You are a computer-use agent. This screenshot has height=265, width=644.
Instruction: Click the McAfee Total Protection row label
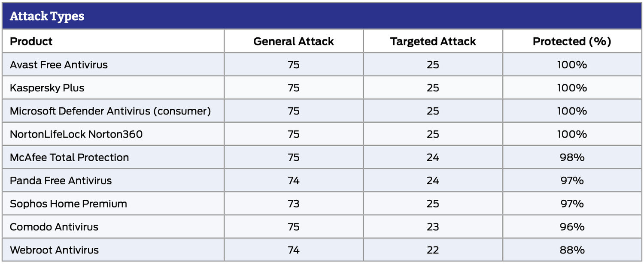coord(70,157)
